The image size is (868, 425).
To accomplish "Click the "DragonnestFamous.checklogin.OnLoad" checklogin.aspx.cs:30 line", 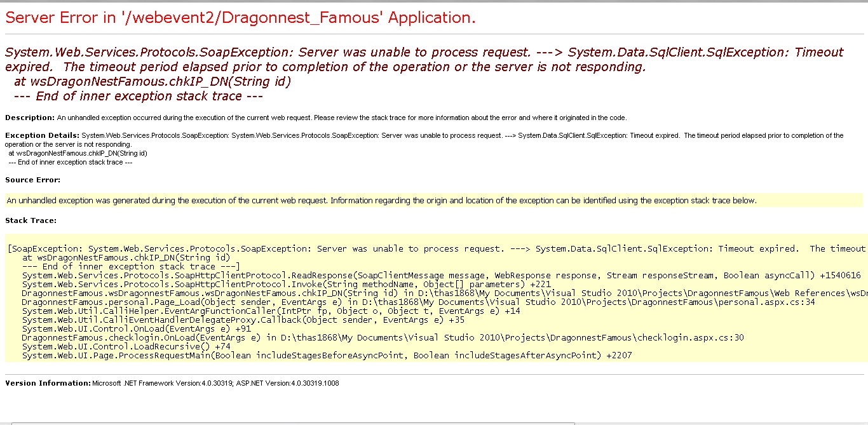I will [x=383, y=338].
